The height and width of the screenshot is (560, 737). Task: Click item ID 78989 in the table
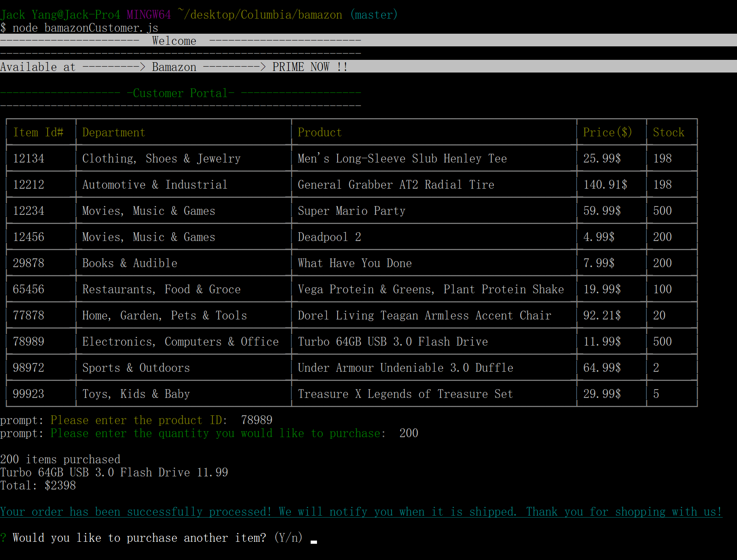click(x=29, y=342)
